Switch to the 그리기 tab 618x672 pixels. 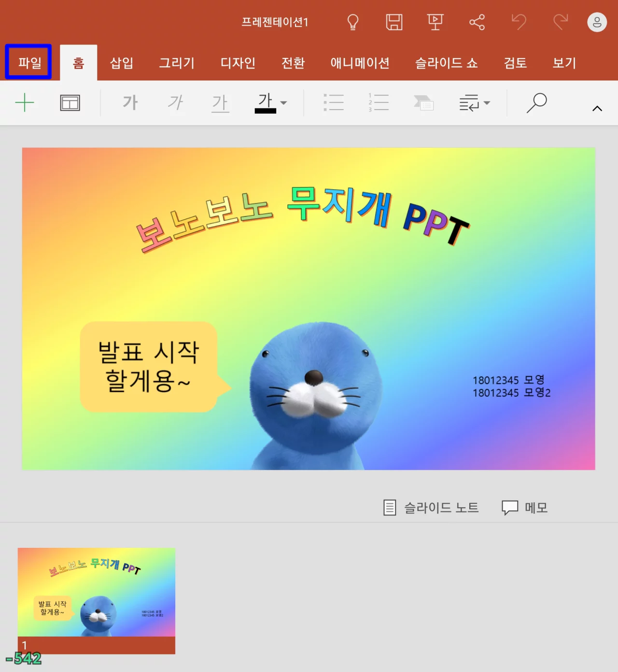pos(177,63)
